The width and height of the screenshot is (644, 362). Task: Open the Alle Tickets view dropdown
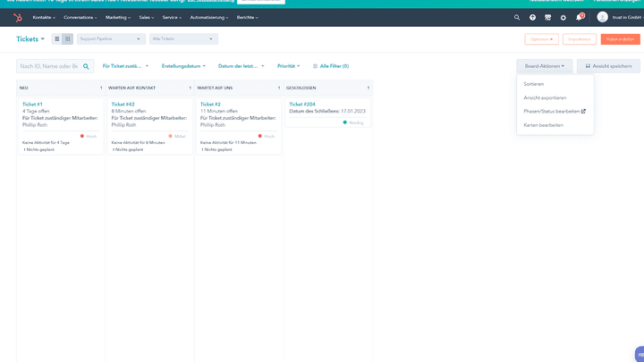coord(183,39)
